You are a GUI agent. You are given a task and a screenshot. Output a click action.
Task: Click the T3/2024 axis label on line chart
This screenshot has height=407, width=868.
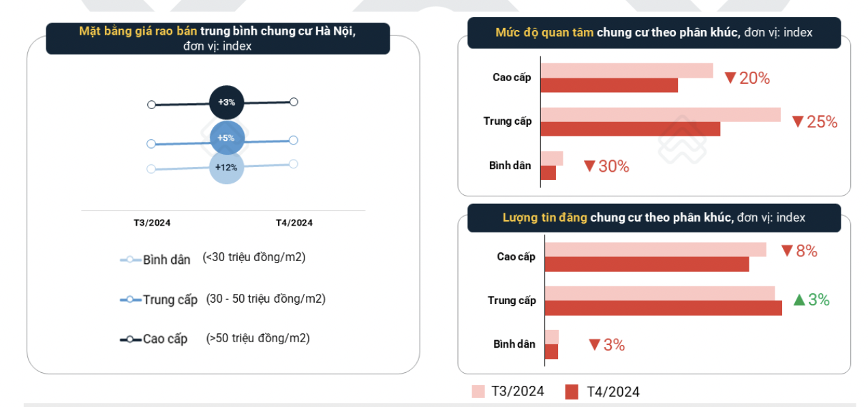[x=152, y=223]
